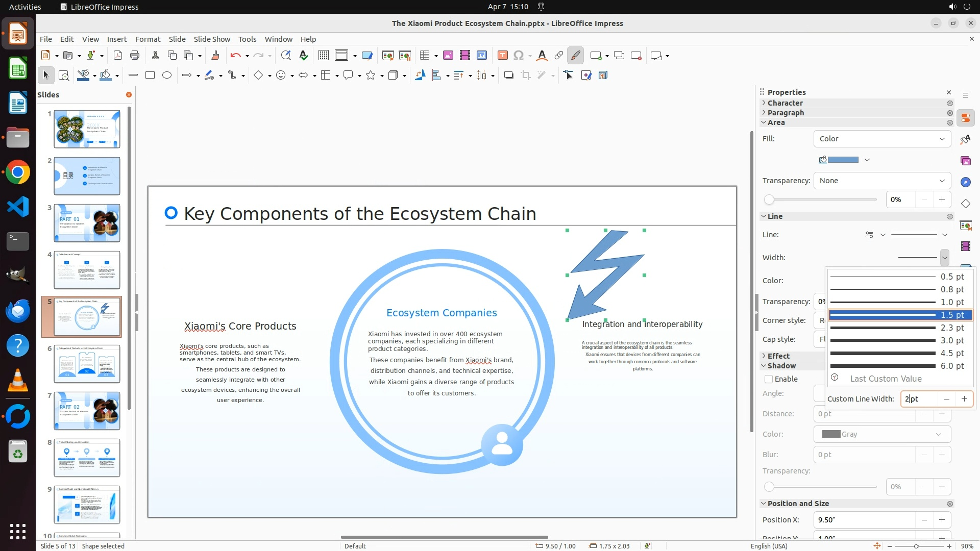This screenshot has width=980, height=551.
Task: Enable the Shadow checkbox
Action: tap(769, 379)
